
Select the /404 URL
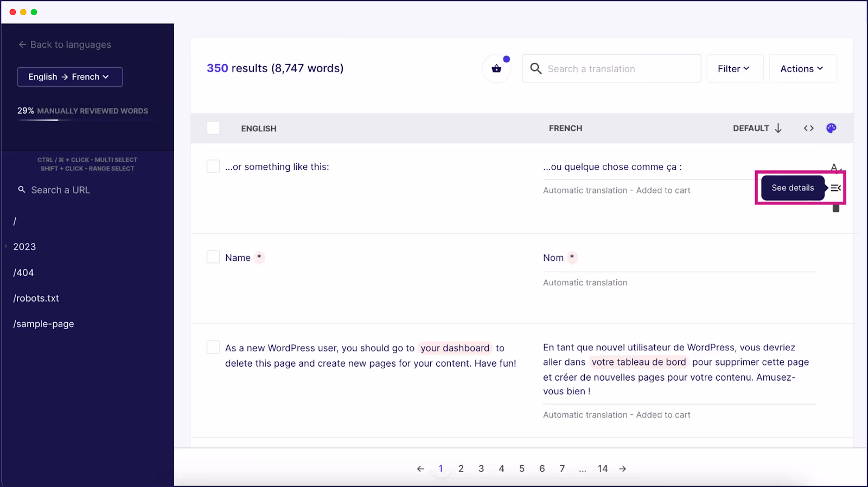point(23,273)
